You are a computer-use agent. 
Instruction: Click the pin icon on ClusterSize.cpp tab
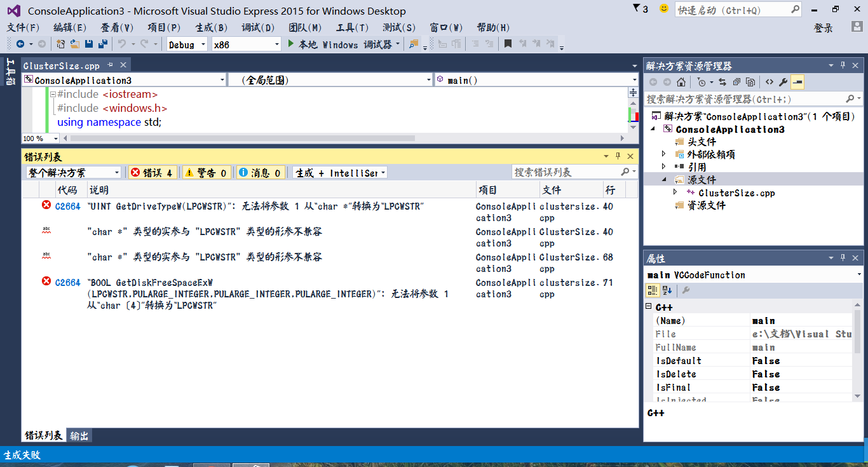point(110,65)
